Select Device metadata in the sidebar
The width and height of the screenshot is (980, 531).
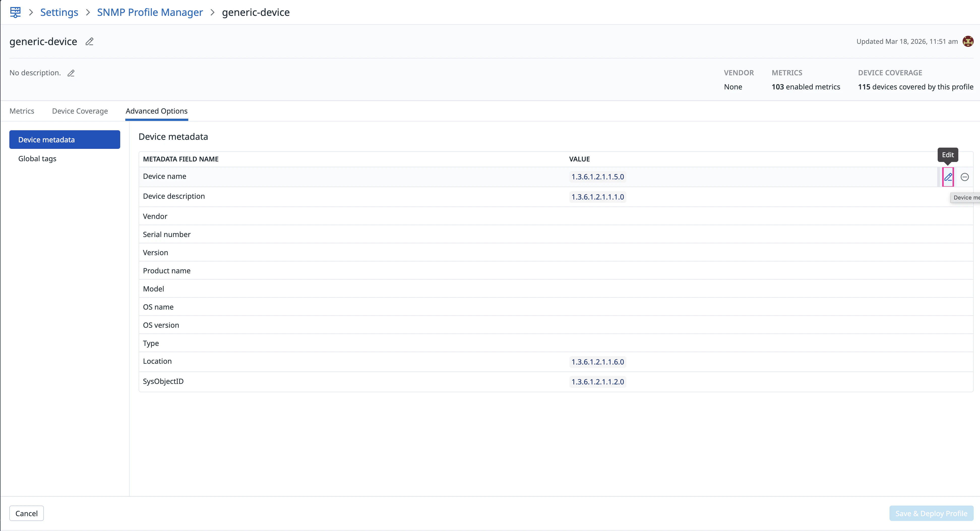65,140
